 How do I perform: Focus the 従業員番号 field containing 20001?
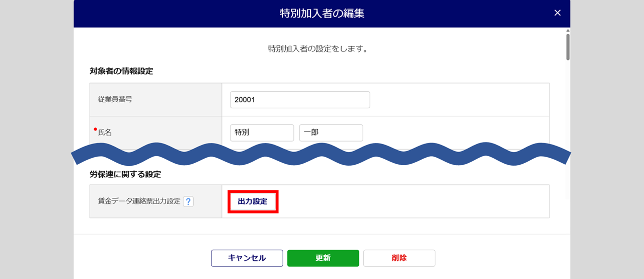[300, 100]
